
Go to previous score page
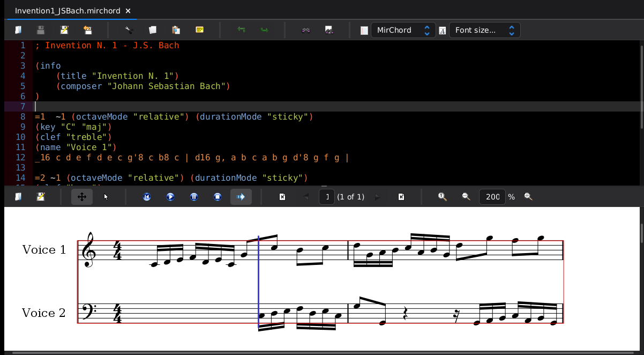click(306, 197)
